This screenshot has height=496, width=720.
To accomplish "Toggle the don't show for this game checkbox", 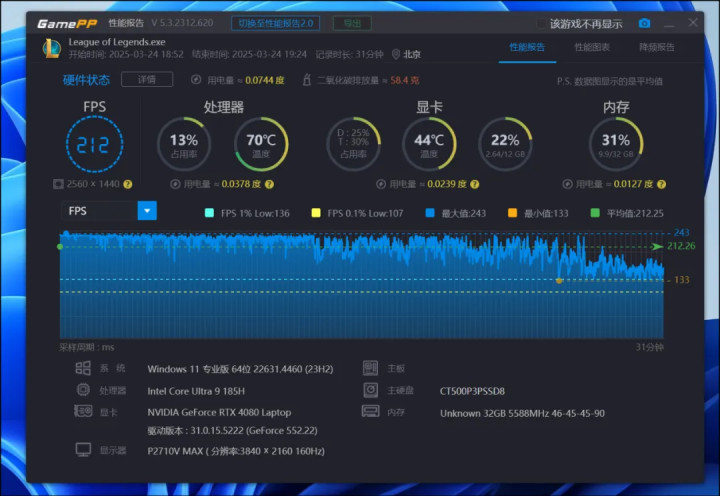I will [541, 24].
